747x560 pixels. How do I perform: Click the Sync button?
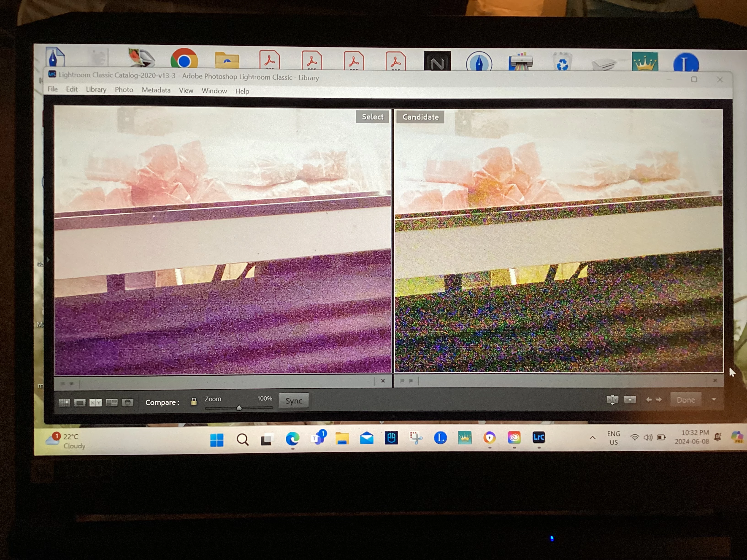point(293,401)
